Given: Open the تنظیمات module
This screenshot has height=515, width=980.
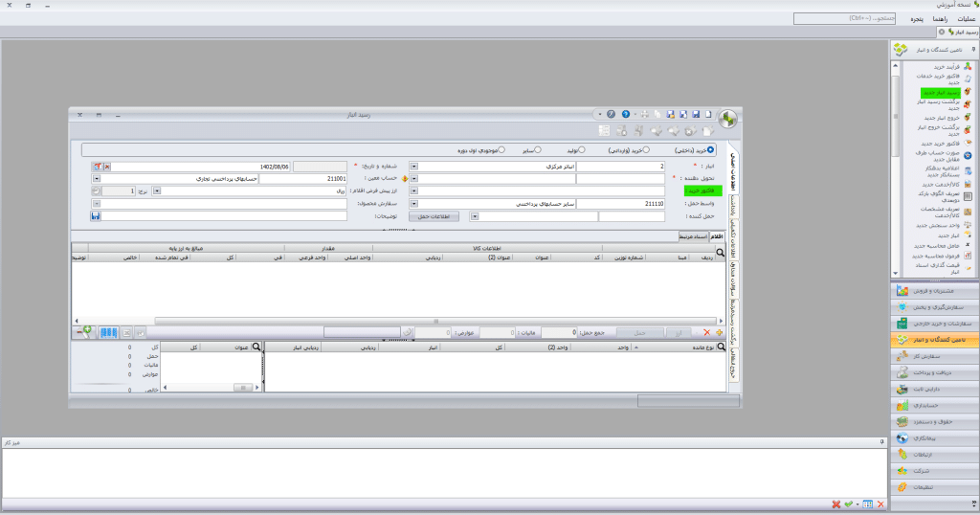Looking at the screenshot, I should click(x=934, y=487).
